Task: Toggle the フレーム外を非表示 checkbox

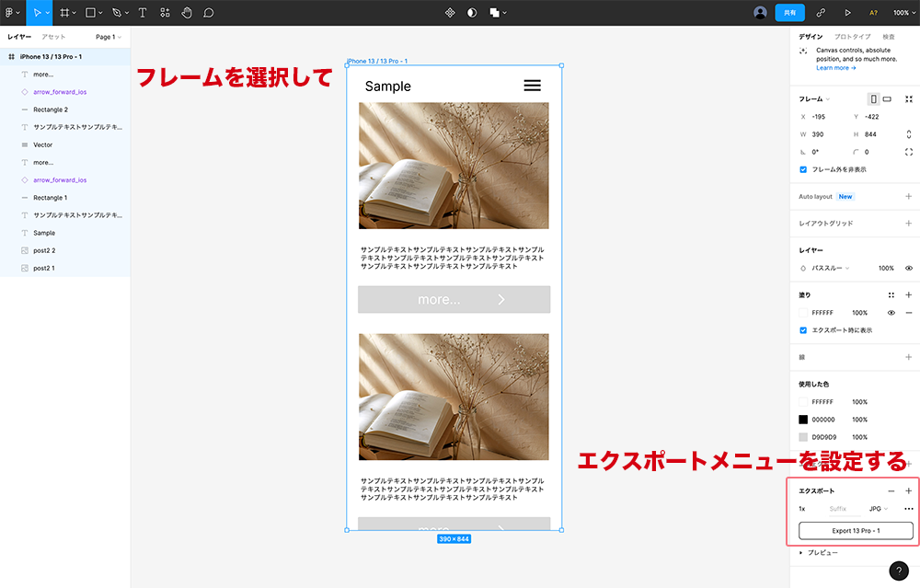Action: coord(803,169)
